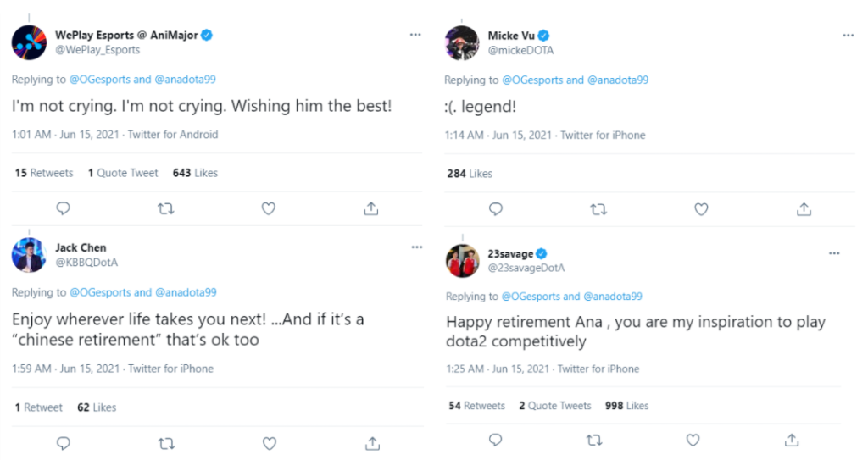Reply to WePlay Esports tweet

(63, 208)
